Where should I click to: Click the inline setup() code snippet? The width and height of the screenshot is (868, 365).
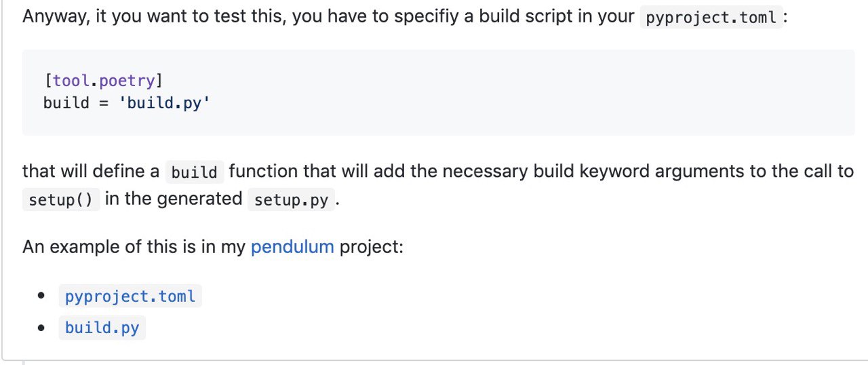tap(61, 201)
